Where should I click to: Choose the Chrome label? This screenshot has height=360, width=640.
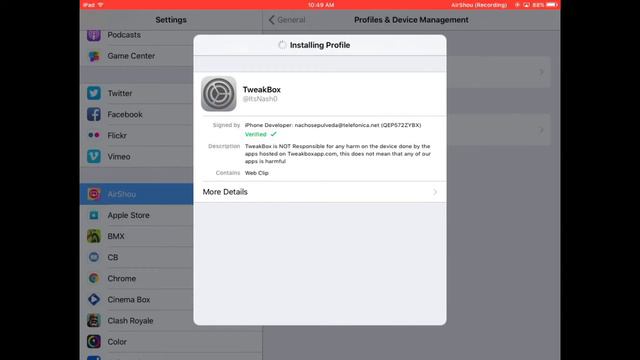click(122, 278)
